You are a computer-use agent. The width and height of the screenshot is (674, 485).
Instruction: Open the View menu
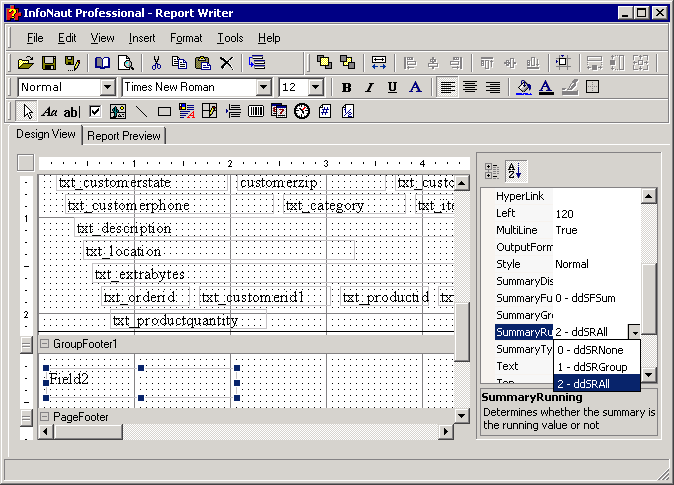pos(102,38)
